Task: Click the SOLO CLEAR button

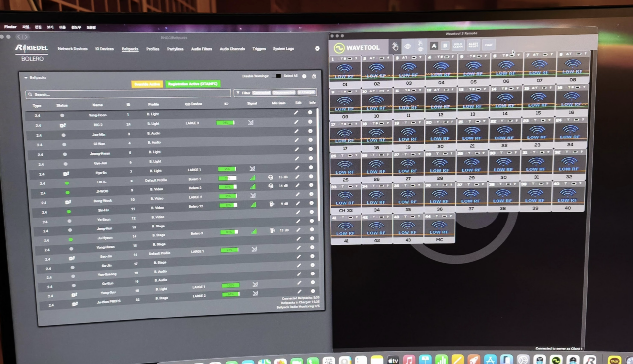Action: [x=458, y=45]
